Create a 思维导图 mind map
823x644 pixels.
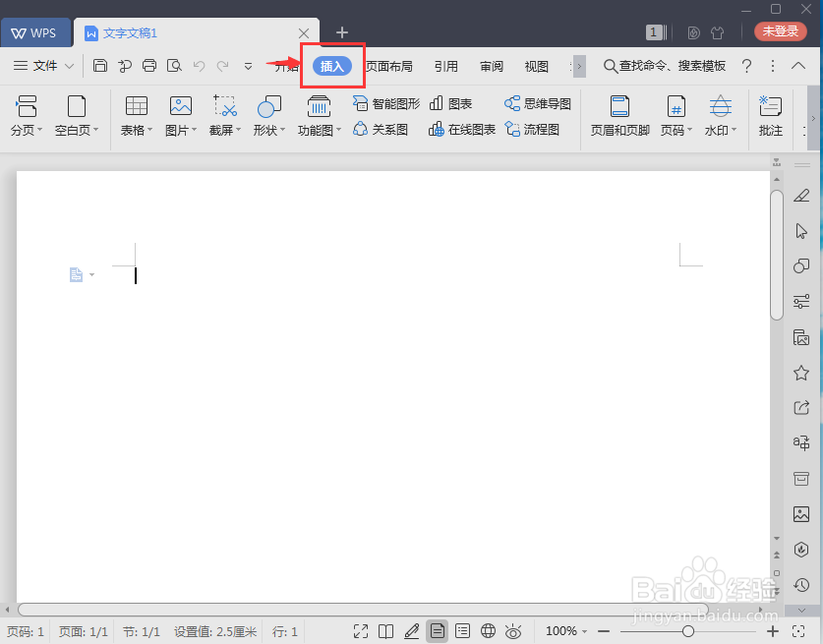(537, 102)
